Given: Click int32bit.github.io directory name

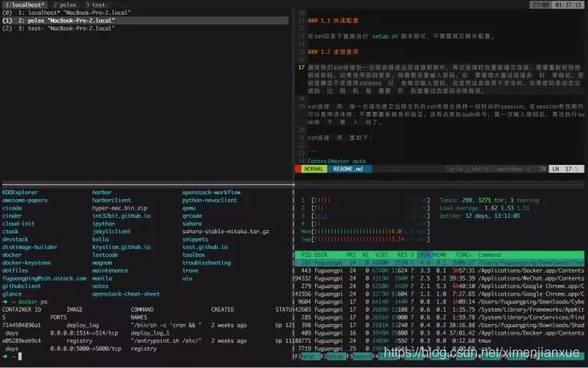Looking at the screenshot, I should 121,216.
